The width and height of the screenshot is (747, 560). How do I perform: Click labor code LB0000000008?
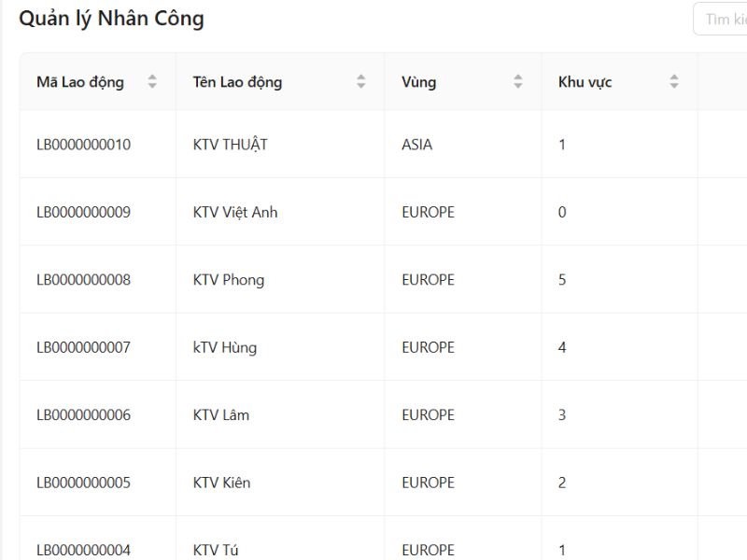pyautogui.click(x=84, y=280)
